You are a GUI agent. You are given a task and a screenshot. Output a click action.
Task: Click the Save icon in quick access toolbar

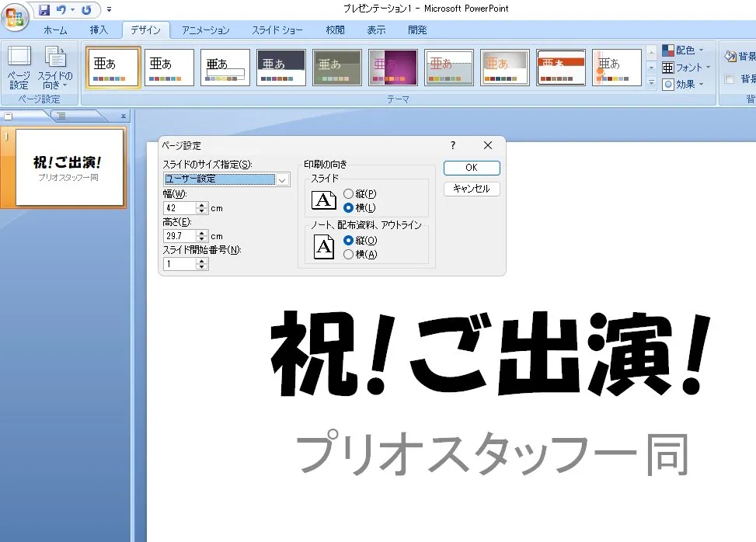tap(44, 10)
